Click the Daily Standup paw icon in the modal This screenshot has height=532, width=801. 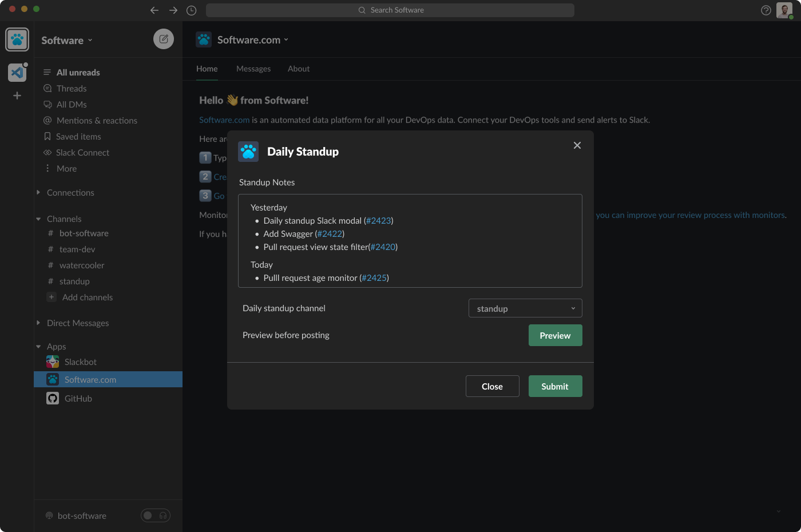point(248,152)
